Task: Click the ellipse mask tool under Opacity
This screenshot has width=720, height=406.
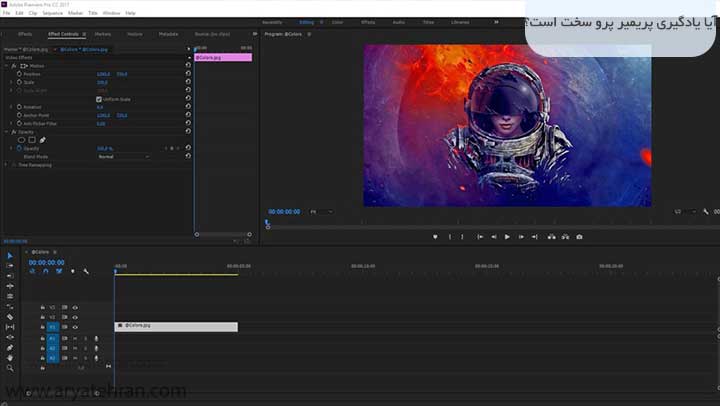Action: (22, 140)
